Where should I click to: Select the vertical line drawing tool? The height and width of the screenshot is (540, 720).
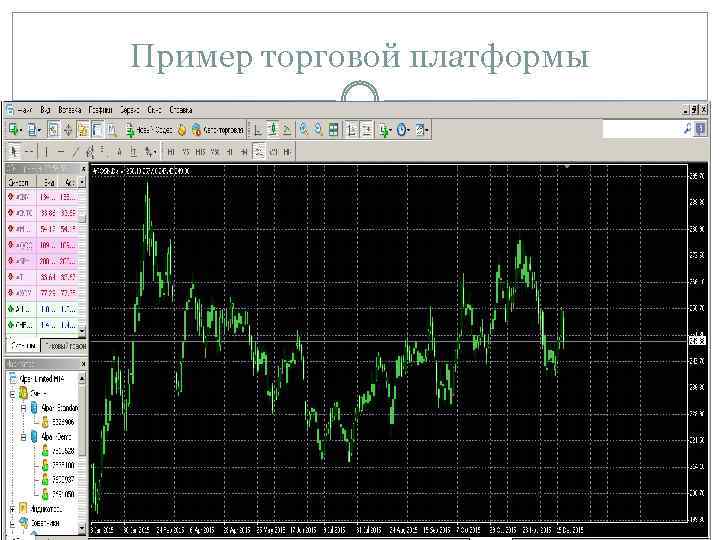pyautogui.click(x=46, y=152)
